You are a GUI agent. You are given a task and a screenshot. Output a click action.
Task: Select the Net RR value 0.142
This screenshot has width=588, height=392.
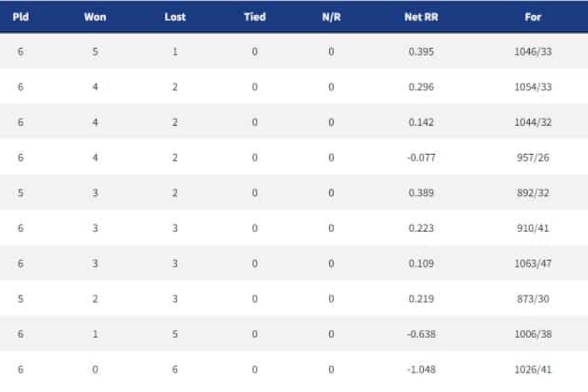click(421, 122)
